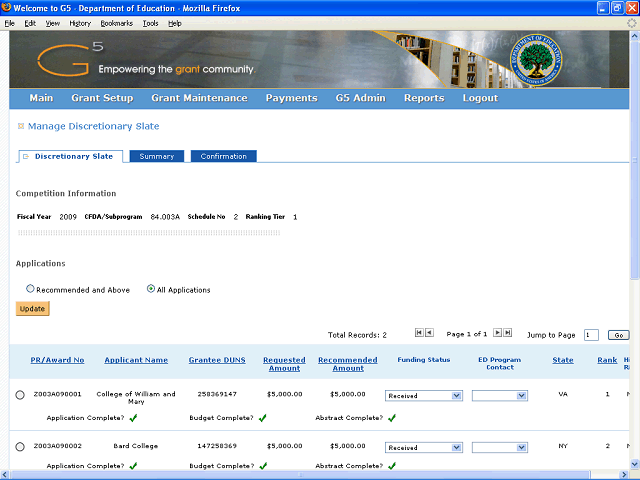Click the Department of Education seal logo
Image resolution: width=640 pixels, height=480 pixels.
tap(542, 59)
